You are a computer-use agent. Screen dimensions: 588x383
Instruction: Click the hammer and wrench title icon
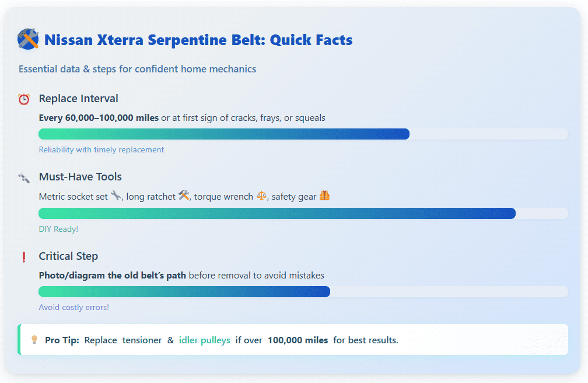point(28,39)
